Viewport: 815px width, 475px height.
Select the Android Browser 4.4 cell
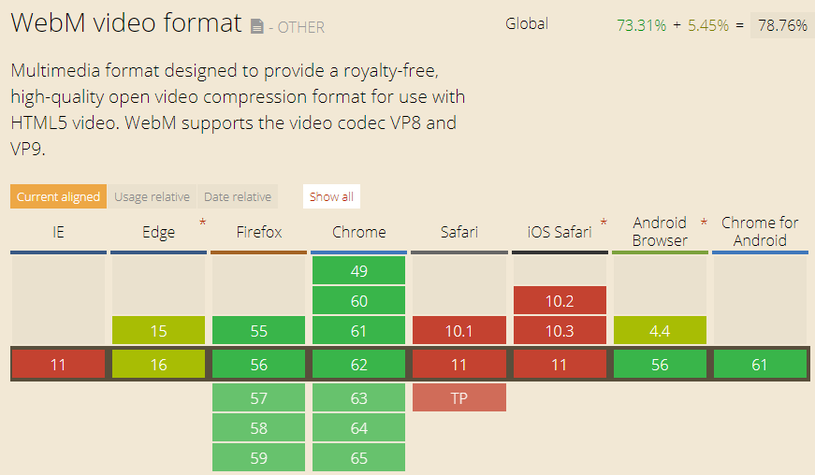pyautogui.click(x=659, y=331)
